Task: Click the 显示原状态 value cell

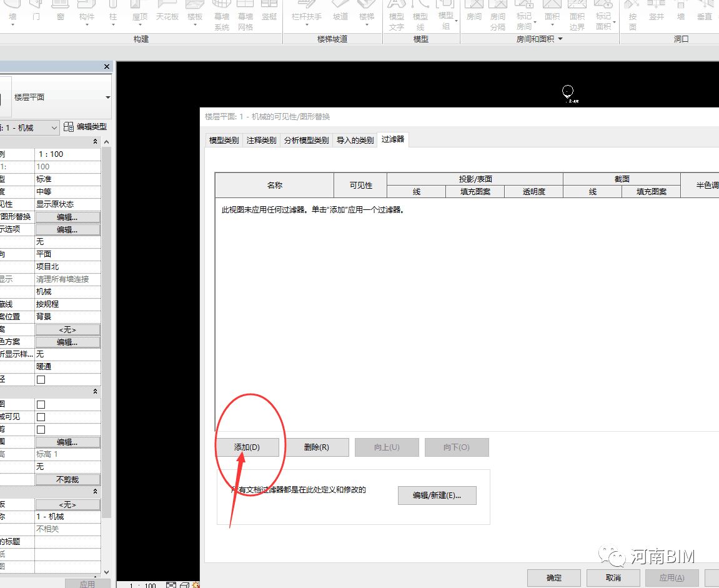Action: click(x=68, y=204)
